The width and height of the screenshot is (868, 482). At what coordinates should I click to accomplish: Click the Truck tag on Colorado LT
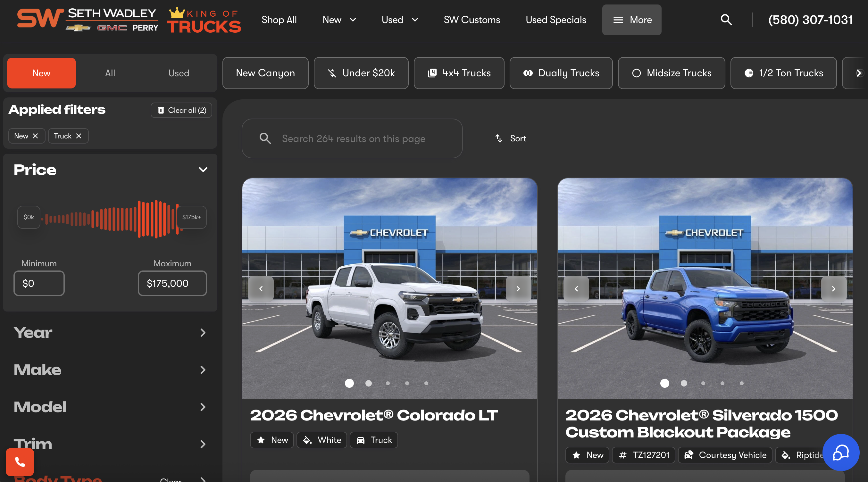(x=374, y=440)
